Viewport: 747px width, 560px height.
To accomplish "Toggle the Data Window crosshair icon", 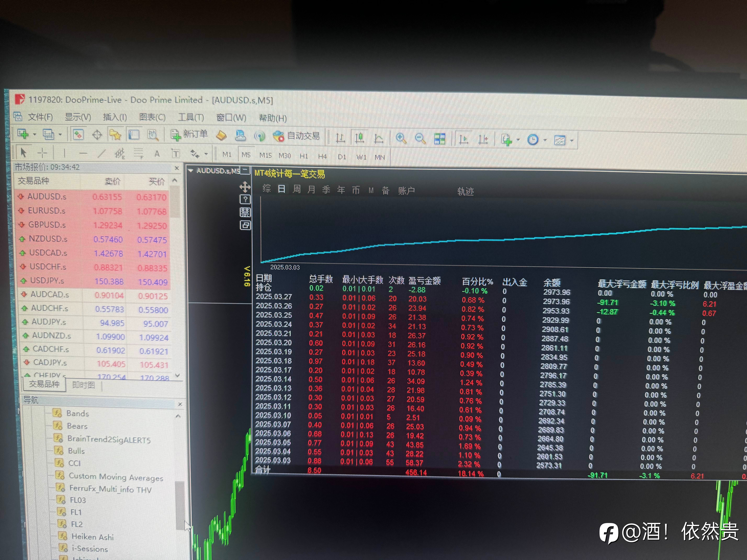I will [97, 135].
